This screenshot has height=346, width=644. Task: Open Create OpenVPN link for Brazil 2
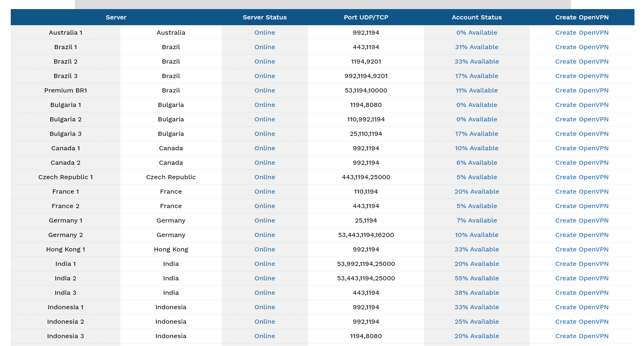tap(582, 62)
